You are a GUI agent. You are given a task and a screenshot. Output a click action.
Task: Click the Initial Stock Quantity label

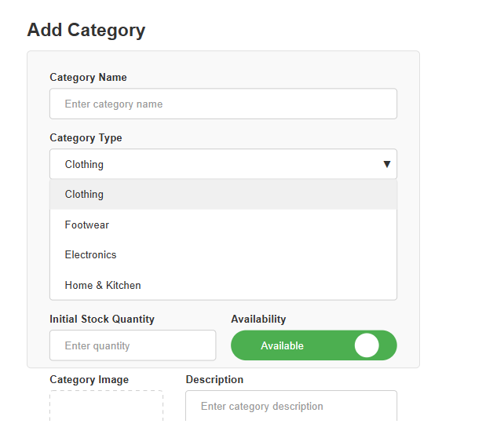tap(102, 320)
